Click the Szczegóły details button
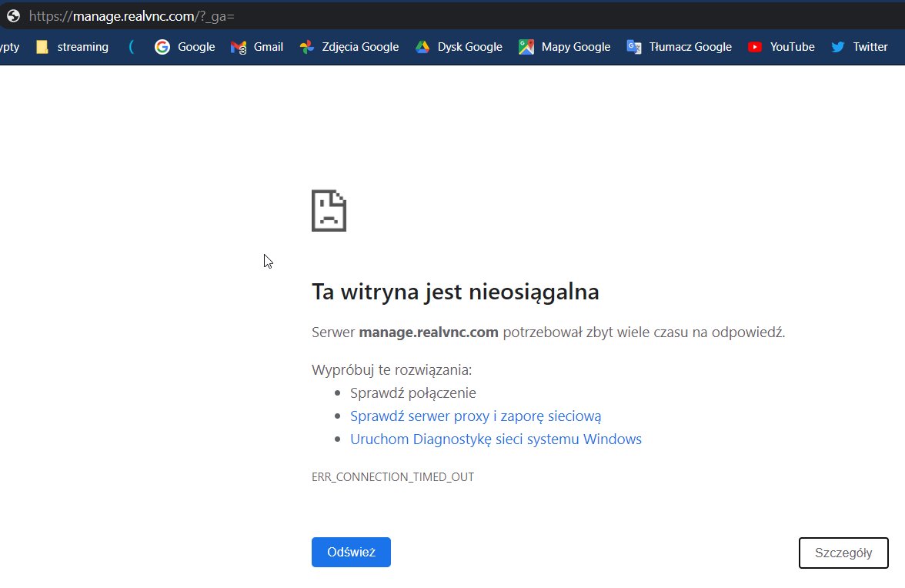 click(x=843, y=553)
